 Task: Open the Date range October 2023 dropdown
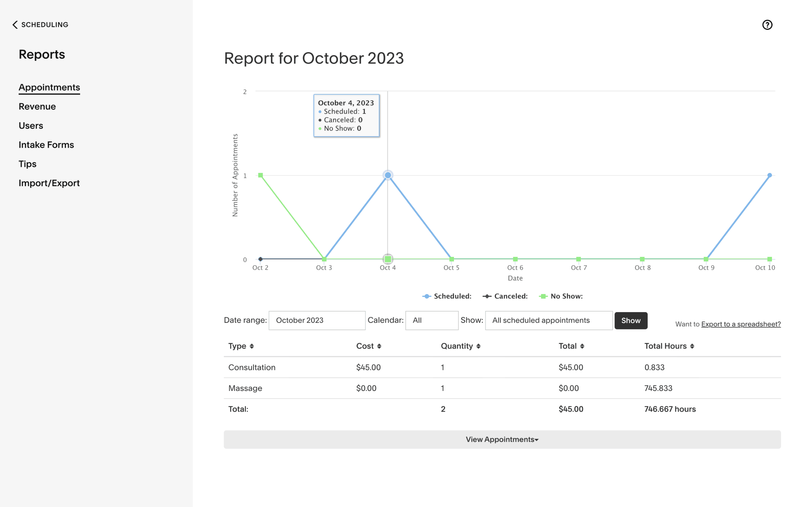[317, 320]
